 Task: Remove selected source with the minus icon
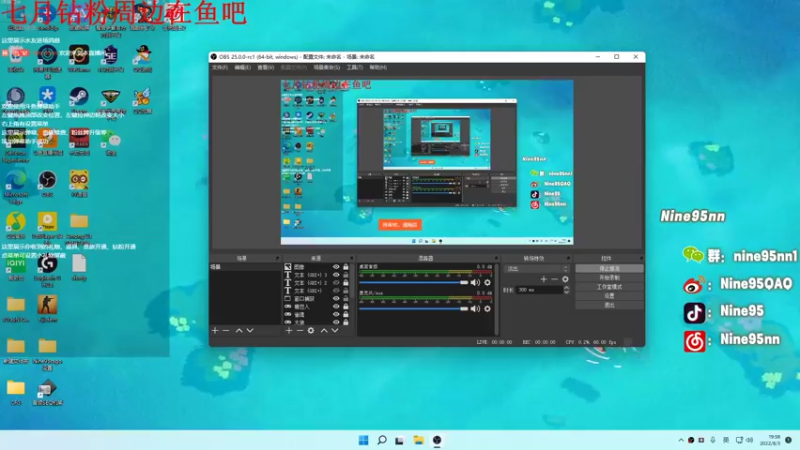click(299, 331)
